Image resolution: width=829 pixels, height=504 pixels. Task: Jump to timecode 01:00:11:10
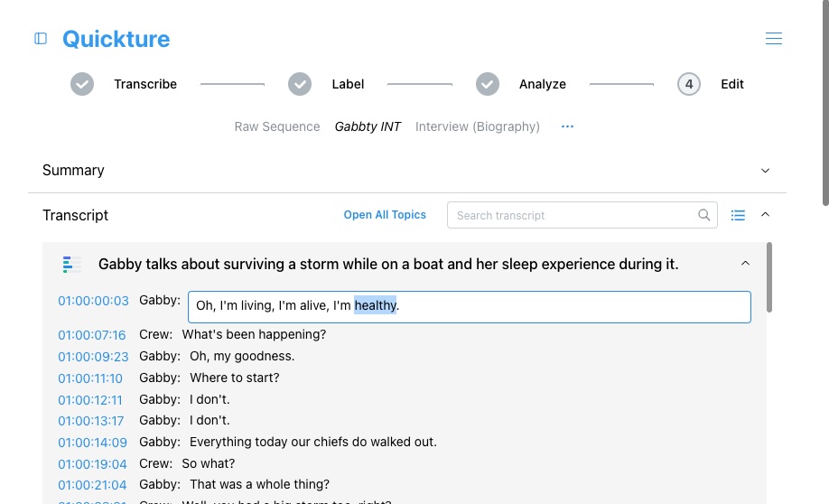[x=90, y=378]
